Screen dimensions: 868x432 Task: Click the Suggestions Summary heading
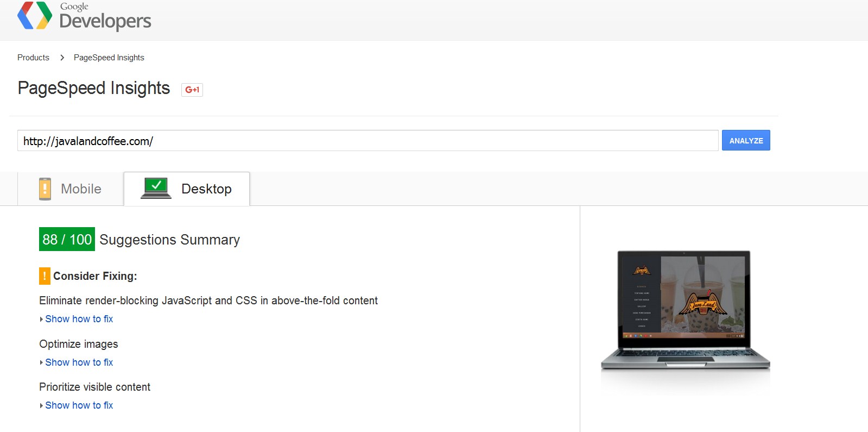169,240
